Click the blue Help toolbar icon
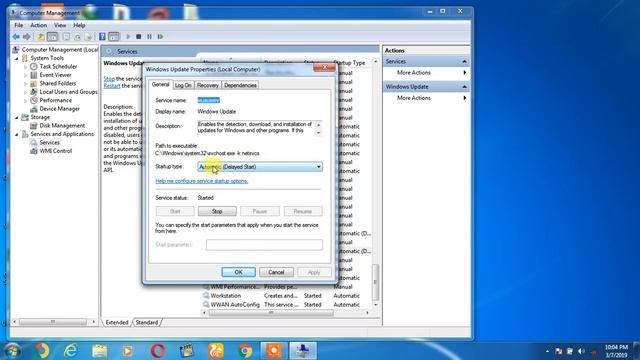Viewport: 640px width, 360px height. [102, 37]
